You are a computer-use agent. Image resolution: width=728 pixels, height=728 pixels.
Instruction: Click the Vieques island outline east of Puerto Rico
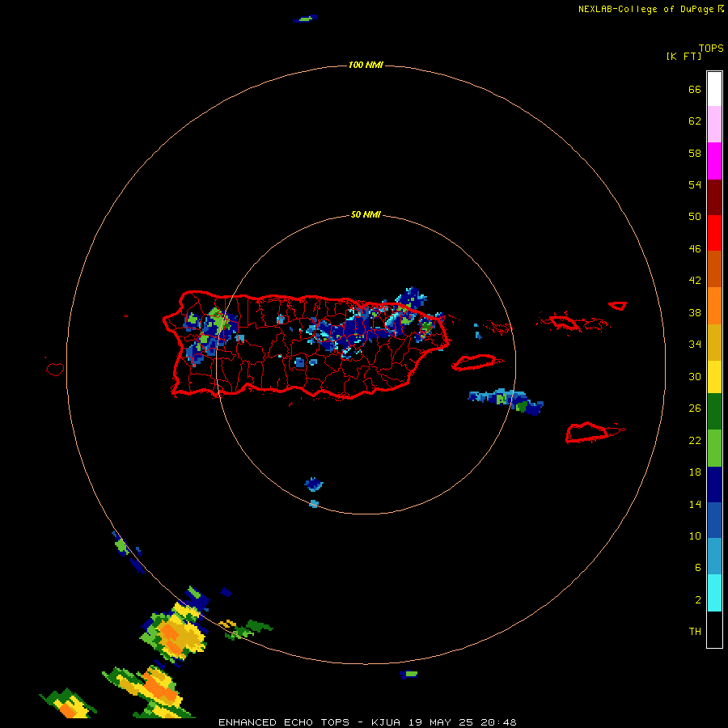[476, 362]
